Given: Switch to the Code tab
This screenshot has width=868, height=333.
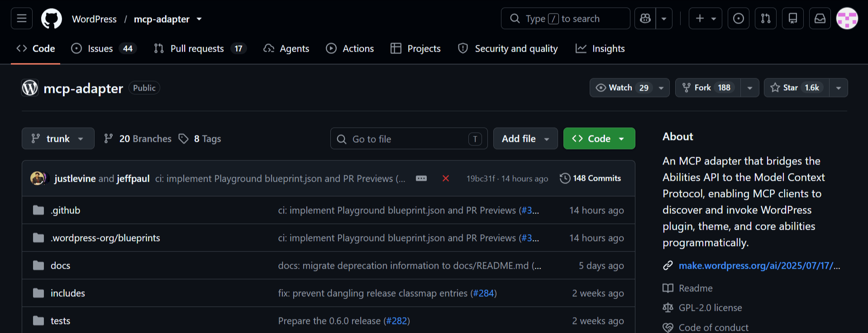Looking at the screenshot, I should [36, 48].
